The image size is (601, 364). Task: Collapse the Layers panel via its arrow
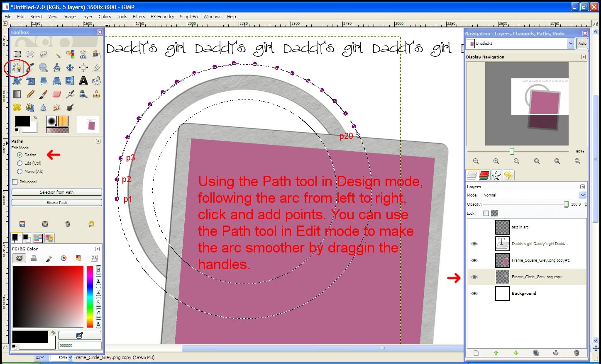pyautogui.click(x=582, y=187)
